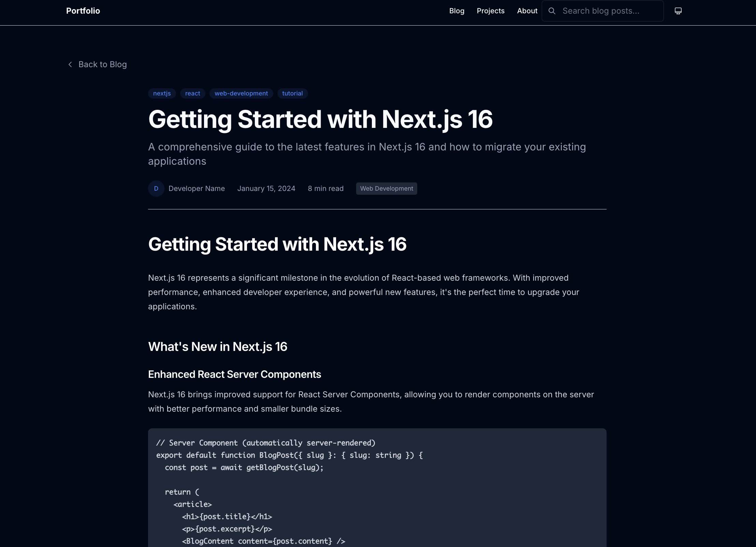Screen dimensions: 756x547
Task: Click the January 15, 2024 date
Action: pos(266,188)
